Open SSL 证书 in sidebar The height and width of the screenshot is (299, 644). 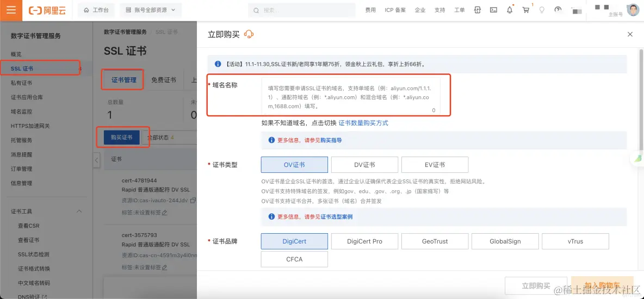click(22, 68)
